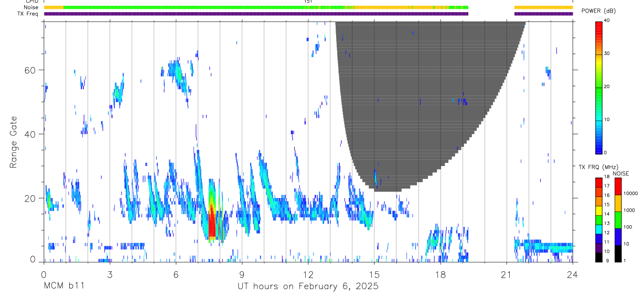Click the TX Freq row label at top left

(27, 14)
